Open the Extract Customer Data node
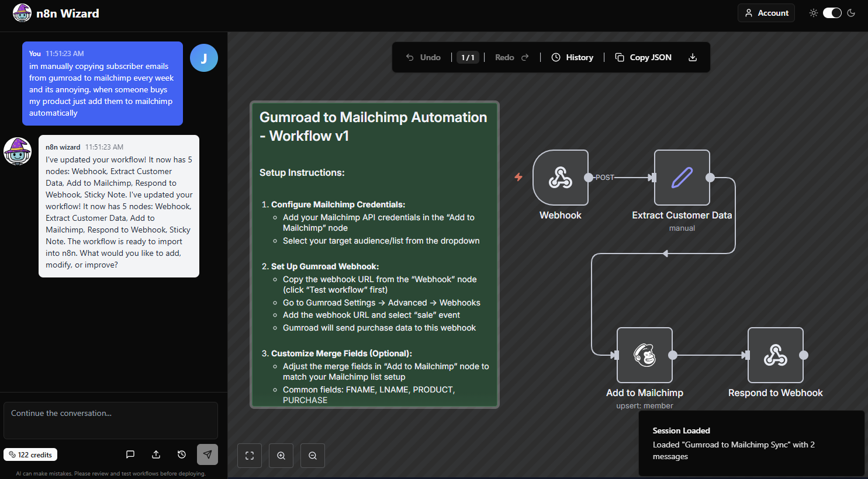This screenshot has height=479, width=868. [x=682, y=178]
